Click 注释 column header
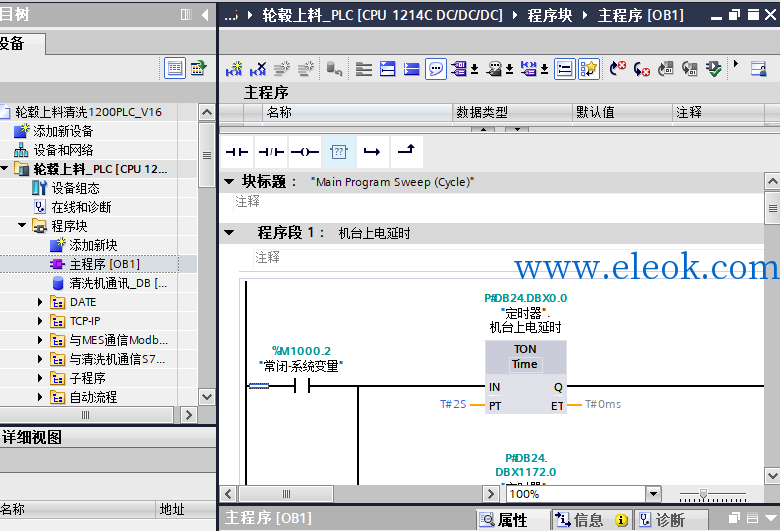780x531 pixels. (x=718, y=112)
